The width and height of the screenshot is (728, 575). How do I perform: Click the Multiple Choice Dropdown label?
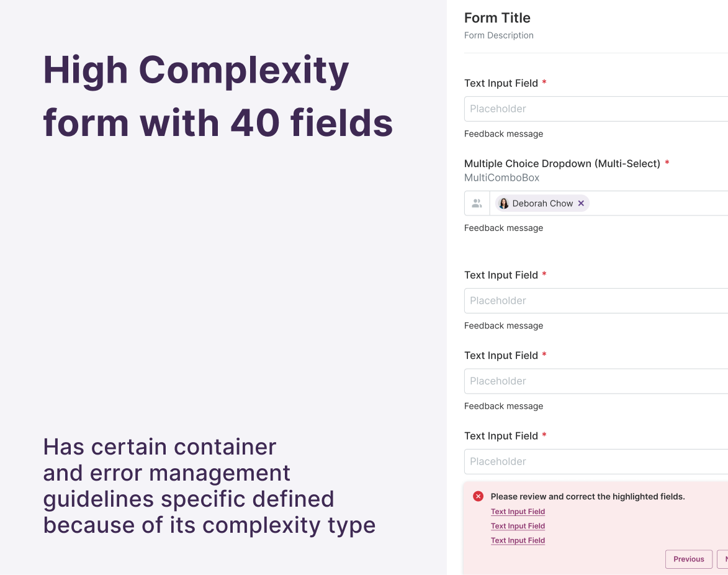(562, 163)
